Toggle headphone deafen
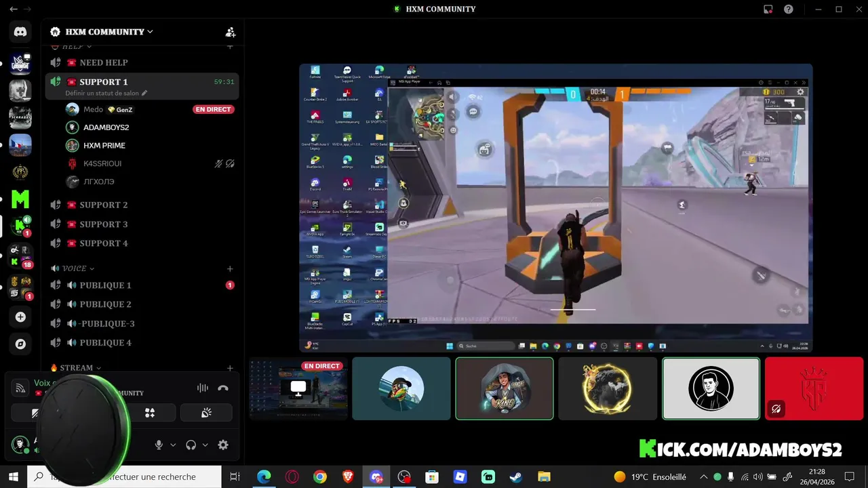 (191, 445)
